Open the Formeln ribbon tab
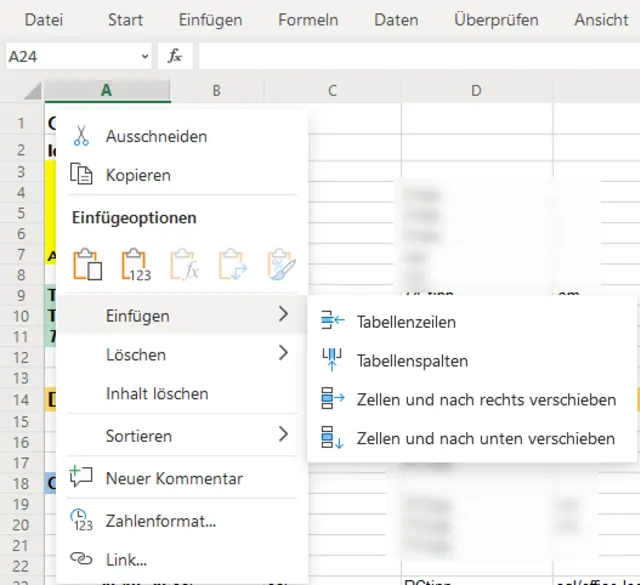This screenshot has height=585, width=640. [x=308, y=20]
